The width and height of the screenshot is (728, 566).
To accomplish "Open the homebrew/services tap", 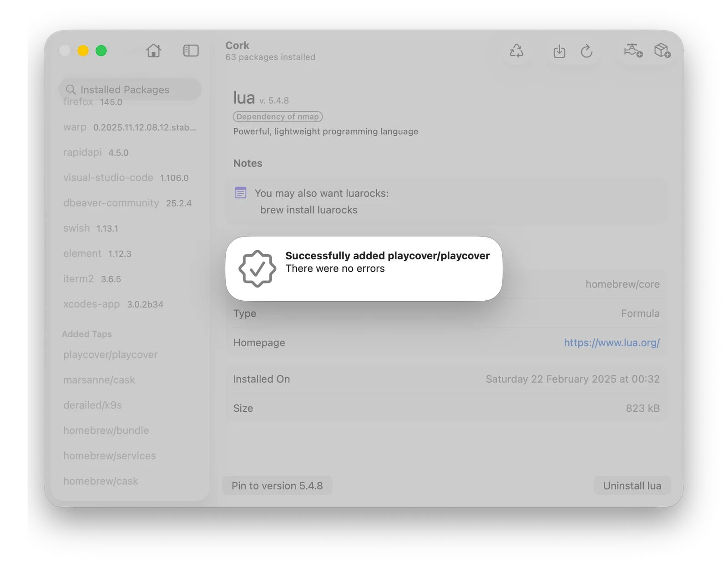I will (x=110, y=455).
